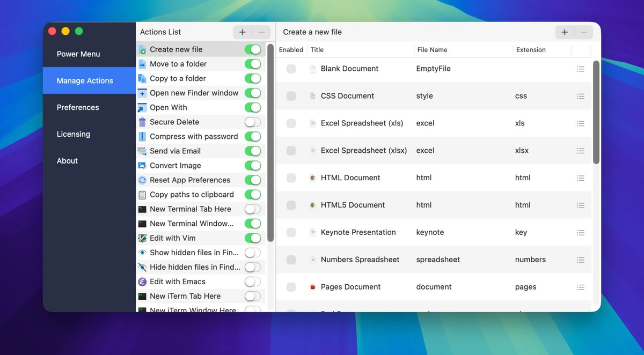This screenshot has width=644, height=355.
Task: Click the Edit with Emacs icon
Action: pos(142,282)
